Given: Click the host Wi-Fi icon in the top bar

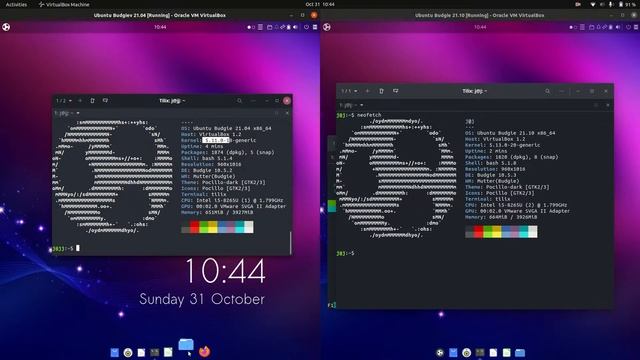Looking at the screenshot, I should point(593,4).
